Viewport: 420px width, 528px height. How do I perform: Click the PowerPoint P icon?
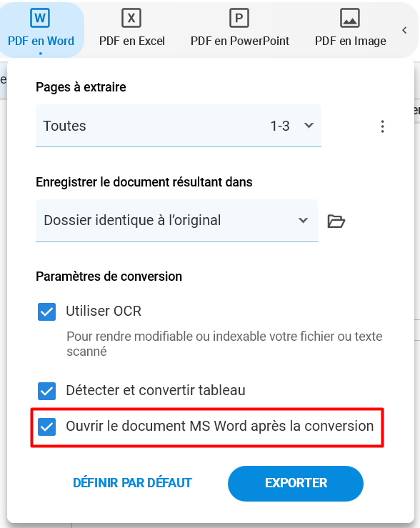click(x=239, y=18)
